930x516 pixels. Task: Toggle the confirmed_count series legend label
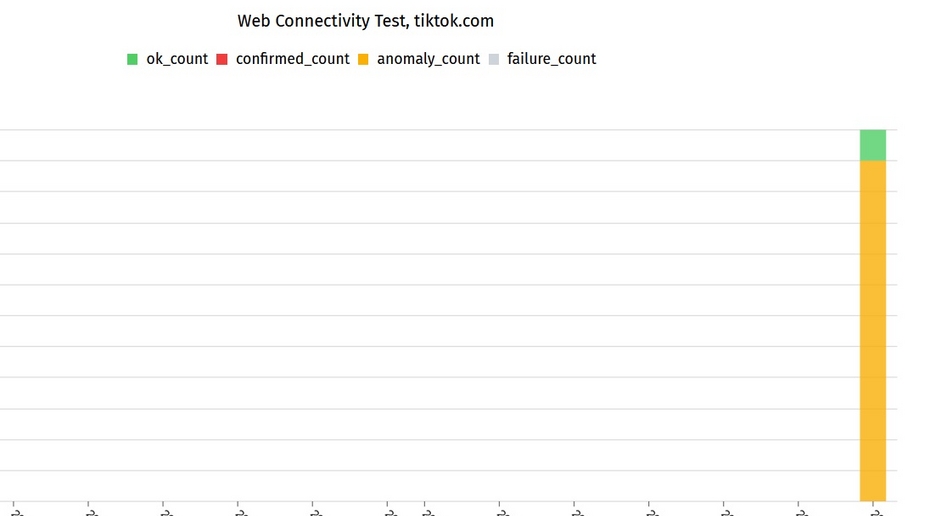click(292, 59)
